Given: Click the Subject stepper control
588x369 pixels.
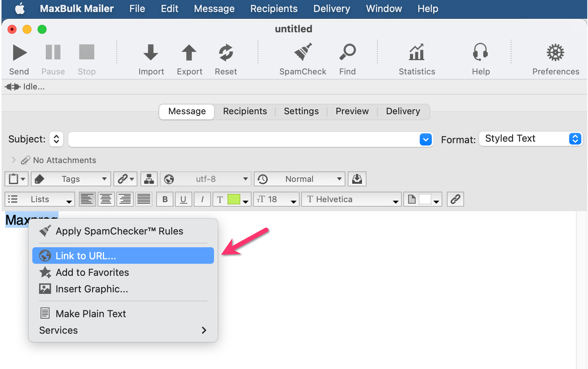Looking at the screenshot, I should 56,139.
